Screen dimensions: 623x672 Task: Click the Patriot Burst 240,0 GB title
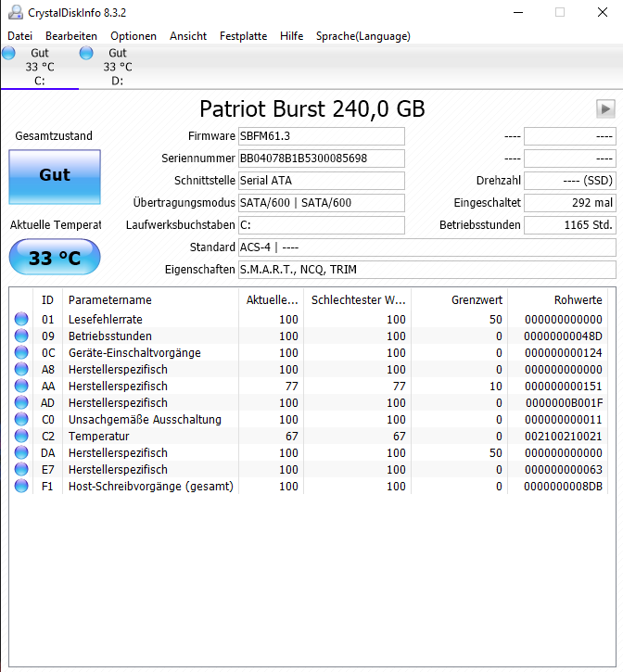[x=312, y=108]
